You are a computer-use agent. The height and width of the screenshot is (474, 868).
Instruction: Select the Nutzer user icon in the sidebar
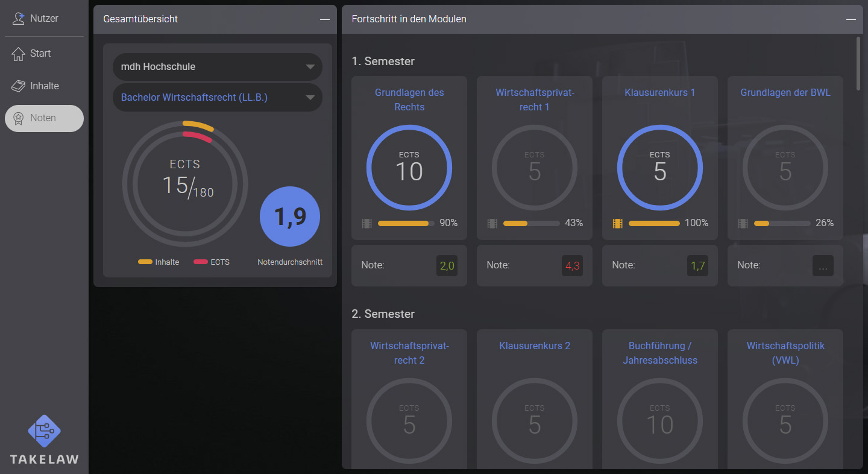click(x=17, y=18)
